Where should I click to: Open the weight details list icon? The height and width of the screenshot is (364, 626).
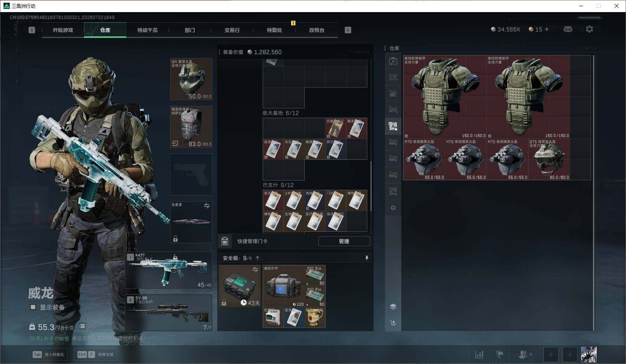[x=82, y=326]
